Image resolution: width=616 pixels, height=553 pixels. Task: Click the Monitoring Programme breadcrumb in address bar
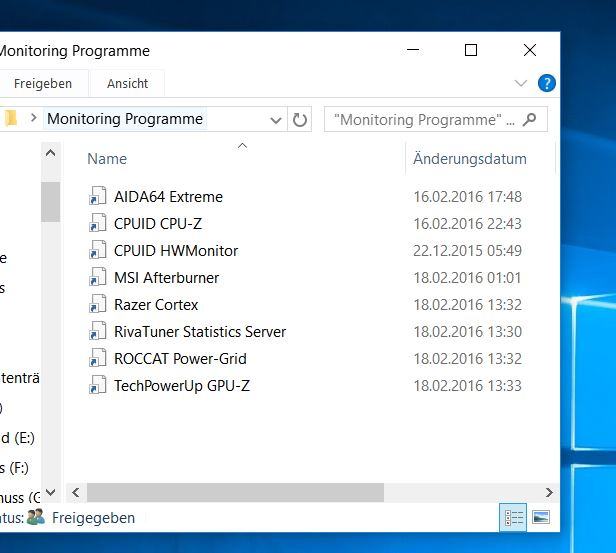point(125,119)
